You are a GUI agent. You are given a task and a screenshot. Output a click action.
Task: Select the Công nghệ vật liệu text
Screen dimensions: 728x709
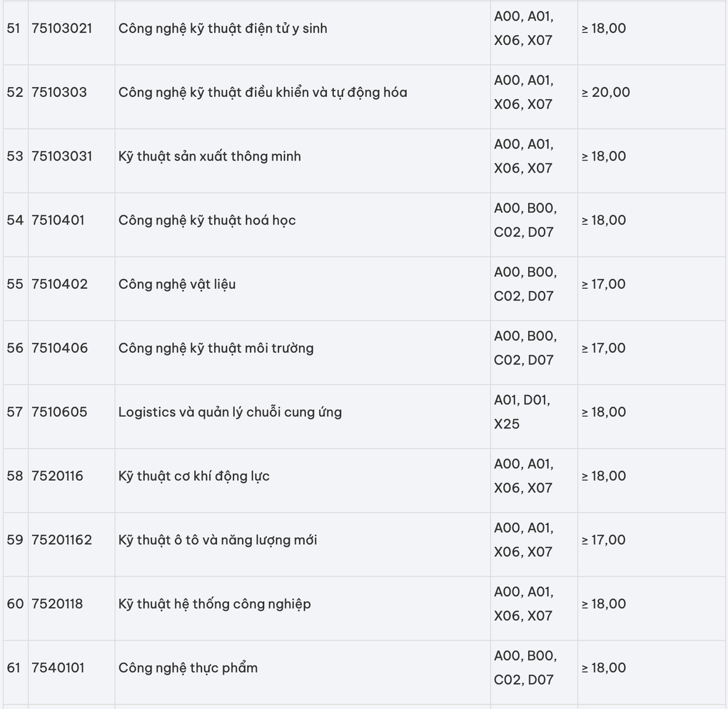[x=177, y=285]
